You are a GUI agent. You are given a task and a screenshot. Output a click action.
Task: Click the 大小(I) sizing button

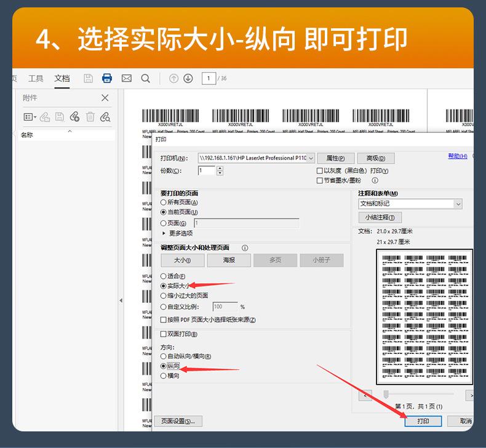[x=183, y=260]
